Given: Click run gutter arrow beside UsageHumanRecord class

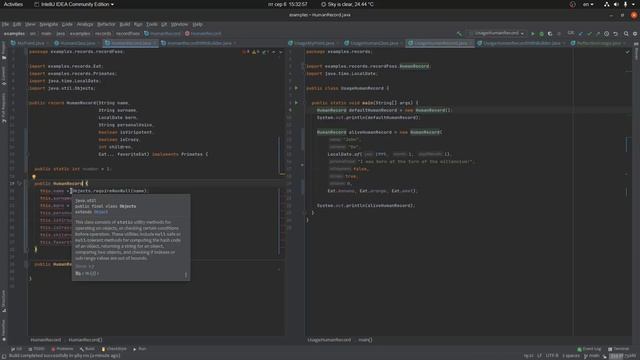Looking at the screenshot, I should pyautogui.click(x=296, y=88).
